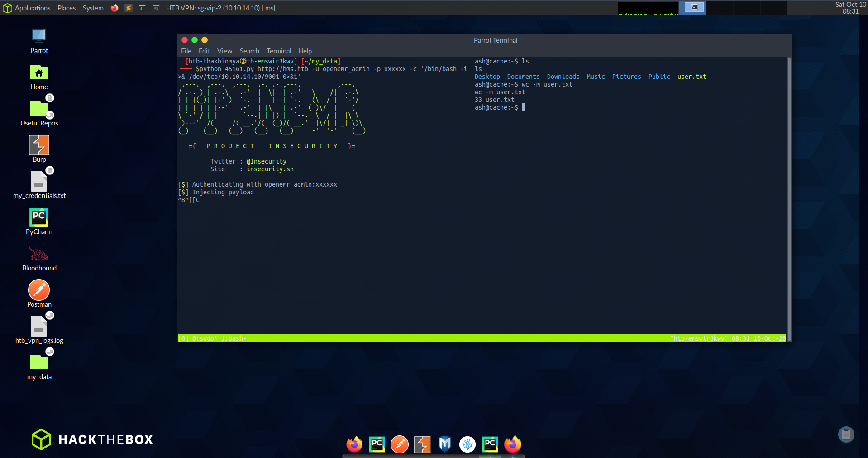Open the terminal File menu

(x=186, y=51)
